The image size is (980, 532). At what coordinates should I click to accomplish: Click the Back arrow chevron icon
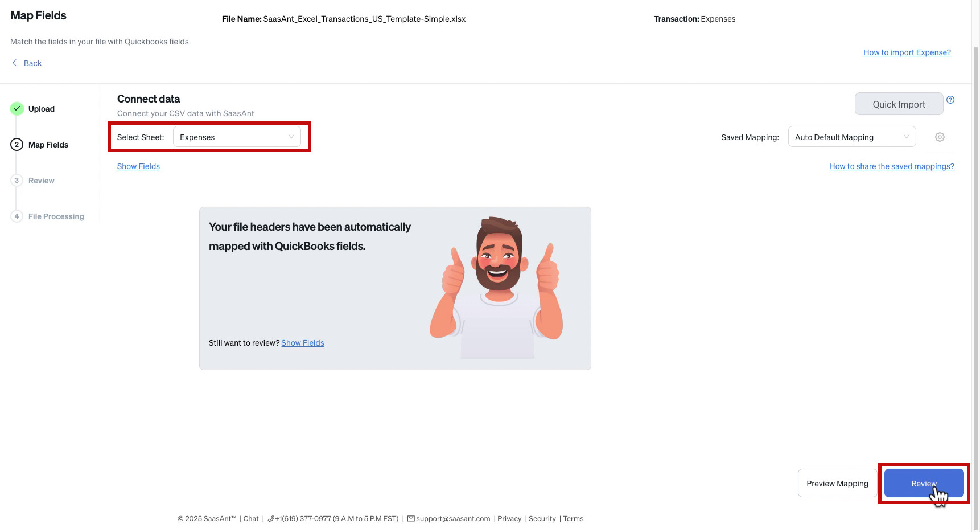pyautogui.click(x=15, y=63)
